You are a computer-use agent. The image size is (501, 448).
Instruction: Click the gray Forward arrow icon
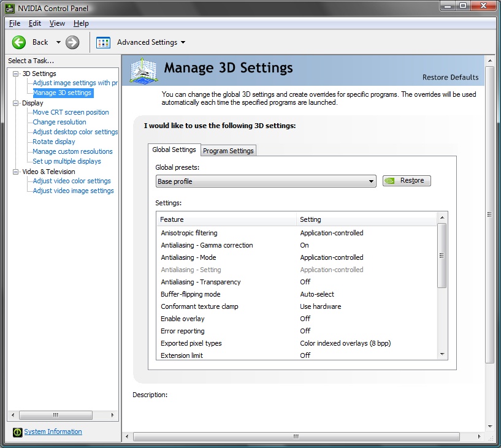(x=72, y=42)
